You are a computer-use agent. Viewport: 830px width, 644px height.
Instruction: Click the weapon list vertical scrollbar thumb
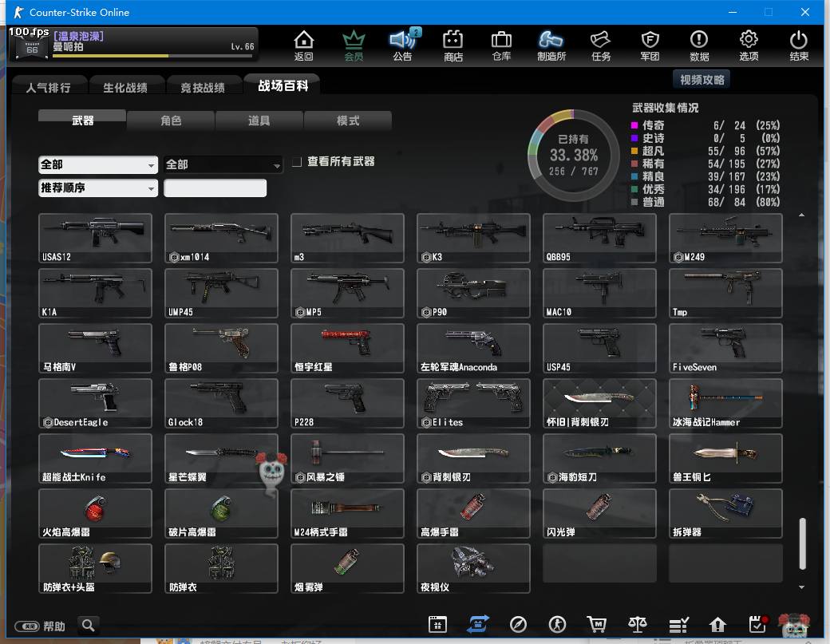tap(802, 543)
